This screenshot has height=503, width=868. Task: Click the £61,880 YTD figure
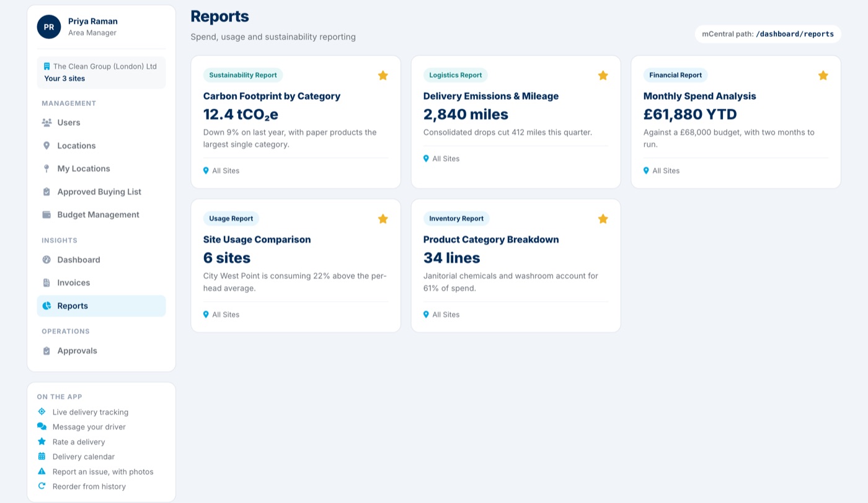point(690,115)
